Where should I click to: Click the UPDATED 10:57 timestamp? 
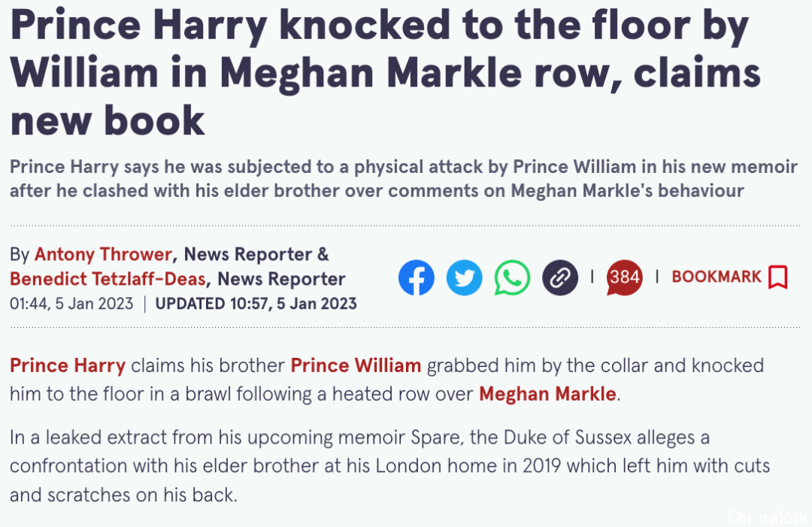[256, 304]
